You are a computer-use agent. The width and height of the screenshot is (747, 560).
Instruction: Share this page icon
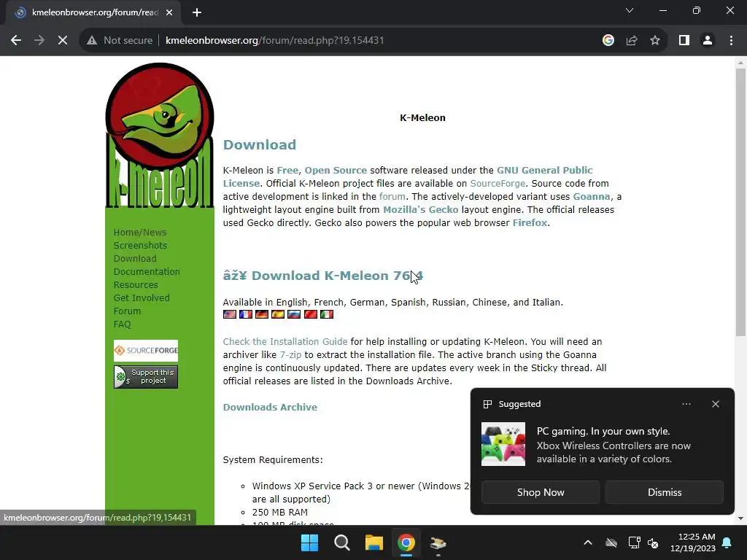[x=632, y=41]
